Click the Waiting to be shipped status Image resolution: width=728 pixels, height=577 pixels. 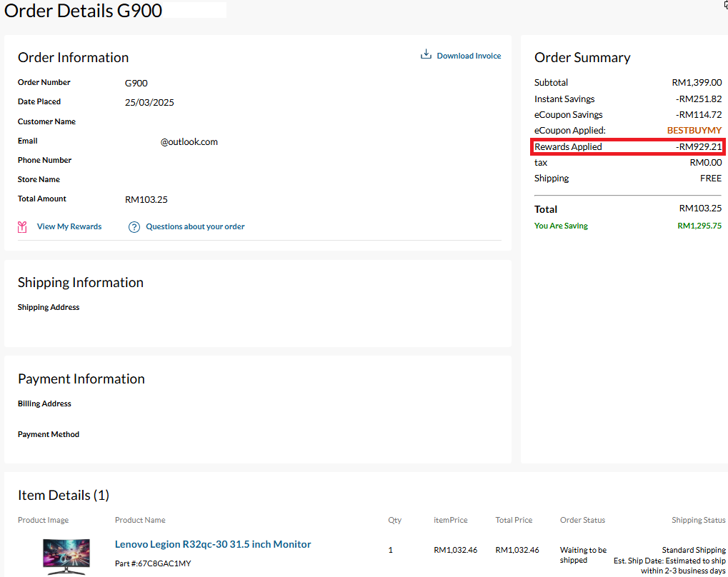pyautogui.click(x=583, y=555)
